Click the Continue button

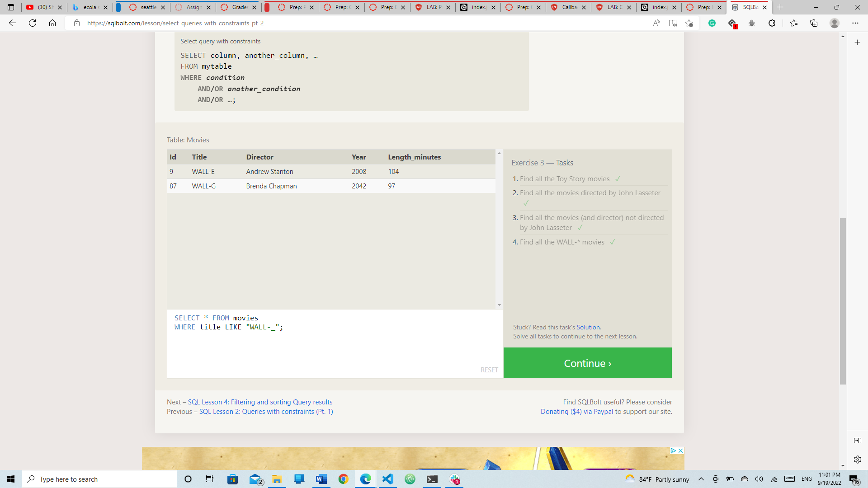[587, 363]
